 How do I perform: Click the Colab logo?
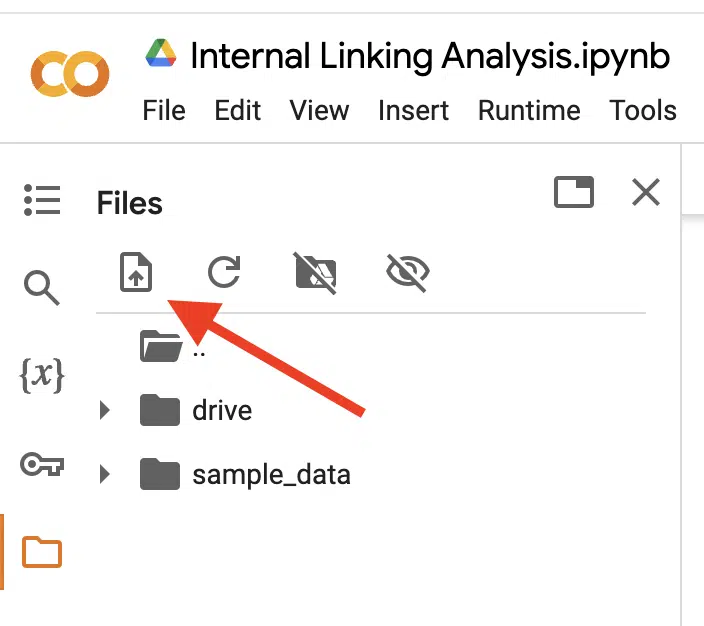(x=70, y=74)
